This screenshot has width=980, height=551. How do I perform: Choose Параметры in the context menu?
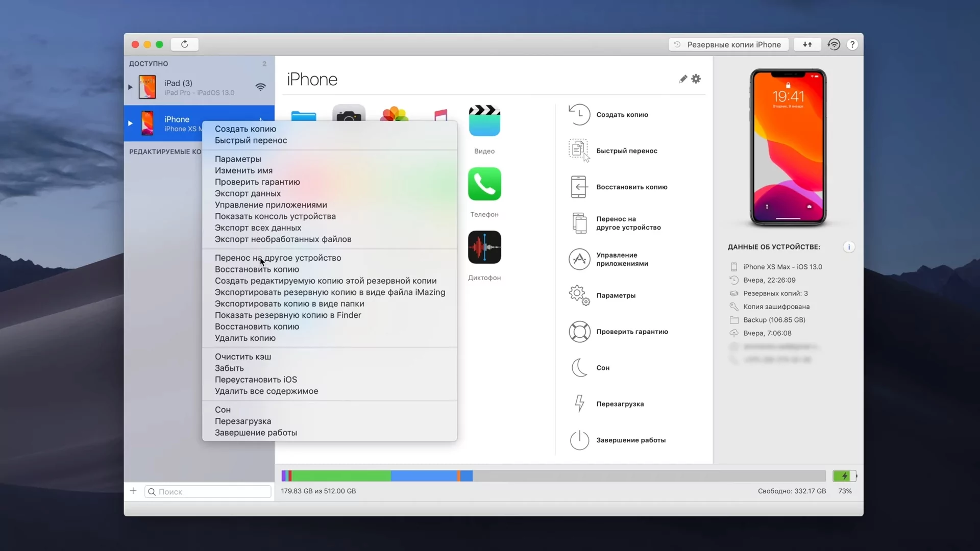tap(330, 159)
